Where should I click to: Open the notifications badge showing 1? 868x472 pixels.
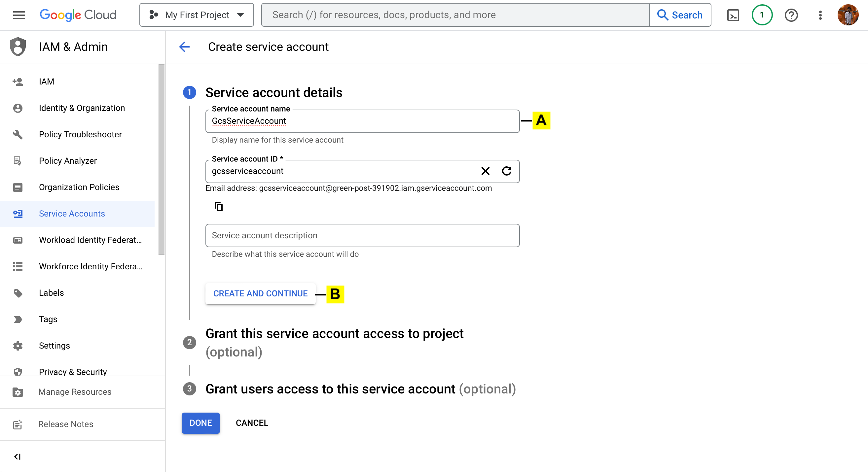pos(762,15)
